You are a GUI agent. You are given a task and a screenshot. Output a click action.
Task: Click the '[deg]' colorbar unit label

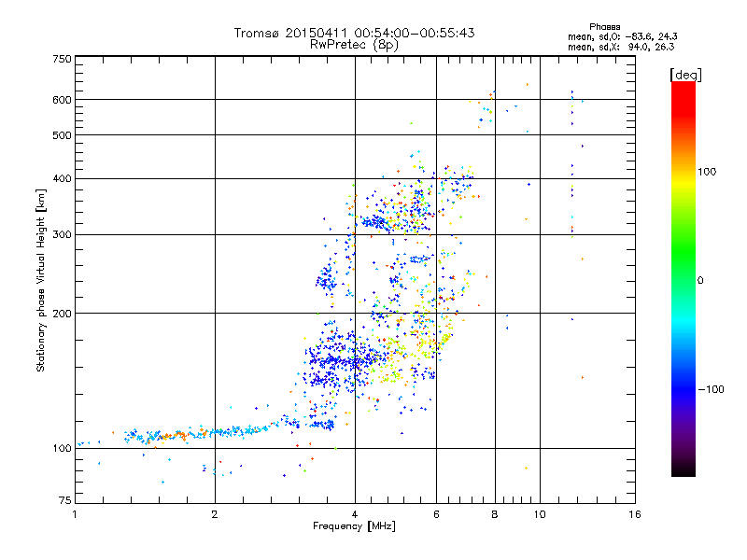point(685,75)
